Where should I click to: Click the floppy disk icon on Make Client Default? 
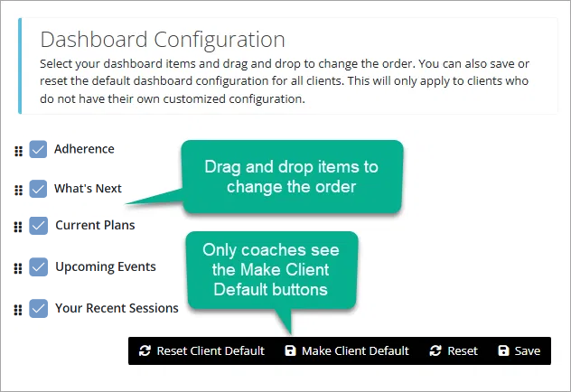(290, 350)
